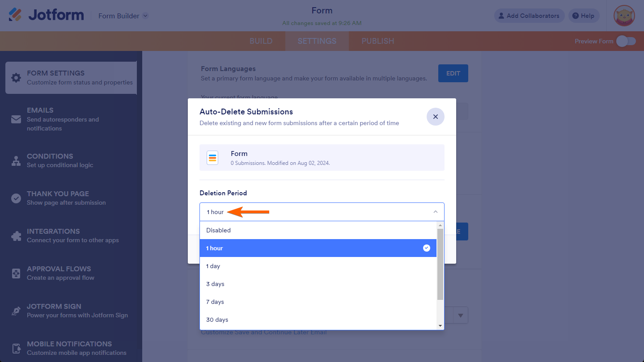Open the user avatar profile menu
This screenshot has height=362, width=644.
point(624,16)
